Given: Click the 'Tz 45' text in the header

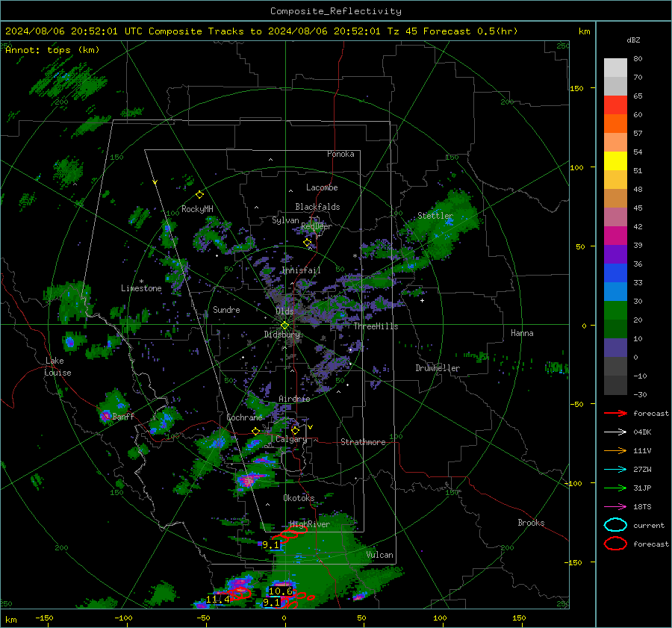Looking at the screenshot, I should pos(403,31).
